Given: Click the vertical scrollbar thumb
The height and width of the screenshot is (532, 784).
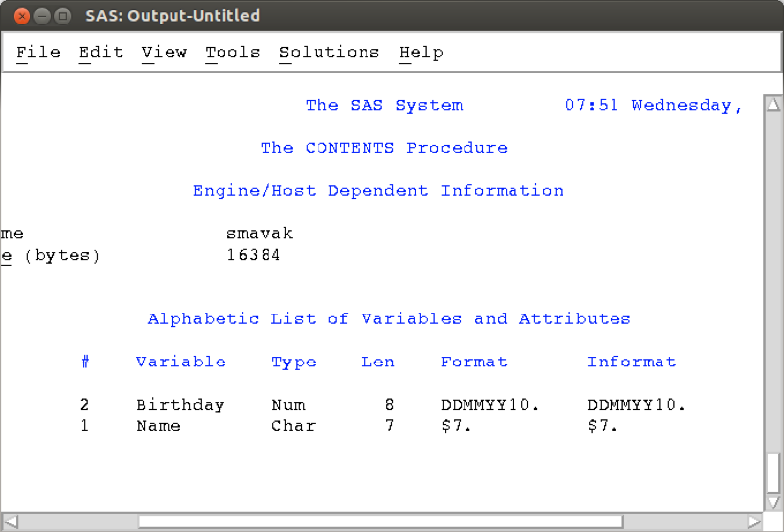Looking at the screenshot, I should coord(773,472).
